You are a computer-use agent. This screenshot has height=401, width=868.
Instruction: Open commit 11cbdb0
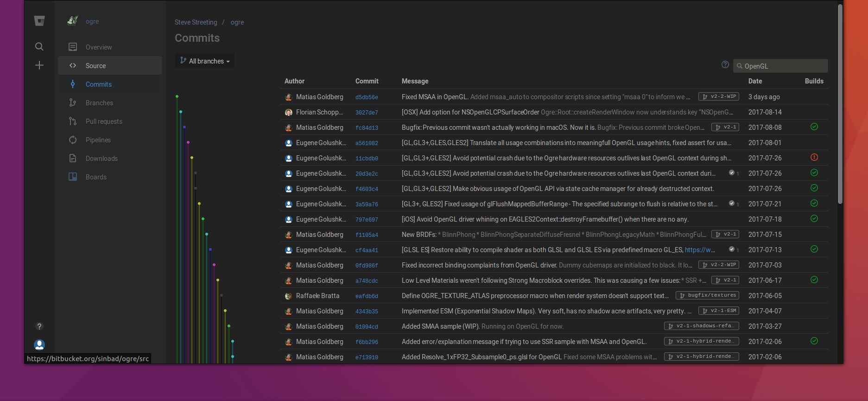pyautogui.click(x=367, y=159)
